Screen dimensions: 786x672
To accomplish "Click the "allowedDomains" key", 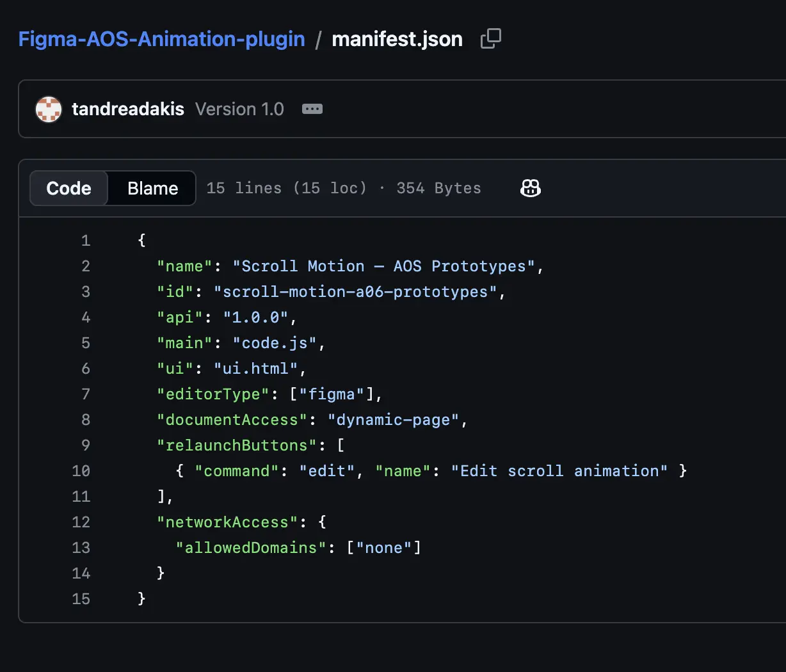I will (x=251, y=548).
